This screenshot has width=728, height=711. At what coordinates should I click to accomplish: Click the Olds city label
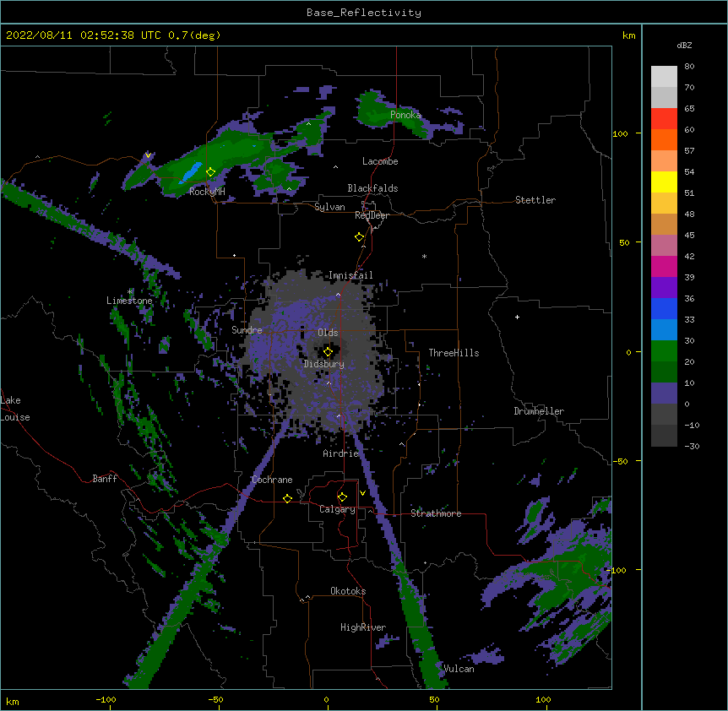point(328,333)
